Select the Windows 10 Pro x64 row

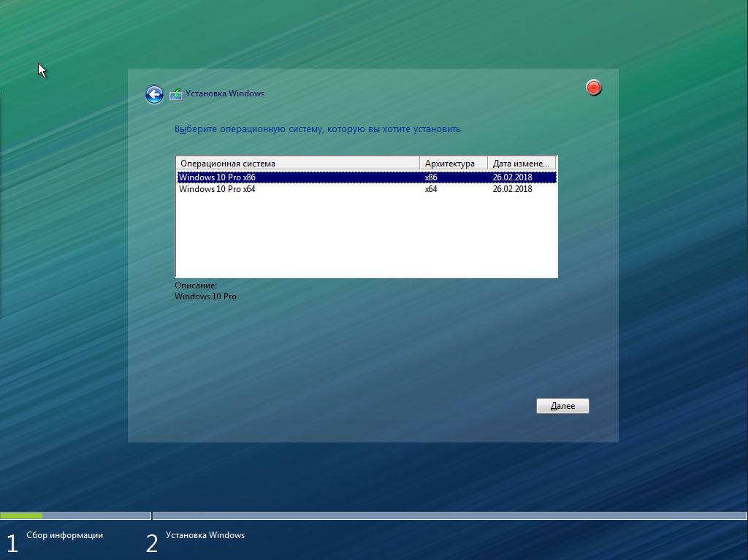tap(367, 189)
